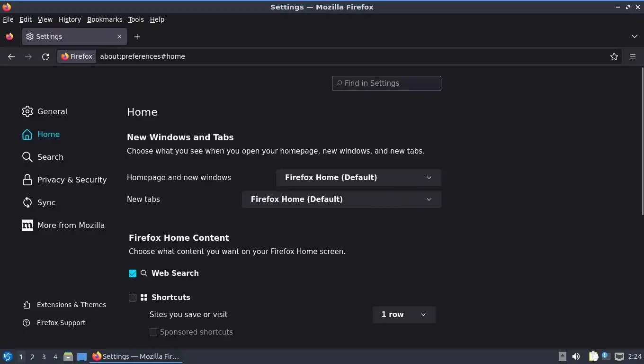This screenshot has width=644, height=364.
Task: Expand the New tabs dropdown
Action: point(341,200)
